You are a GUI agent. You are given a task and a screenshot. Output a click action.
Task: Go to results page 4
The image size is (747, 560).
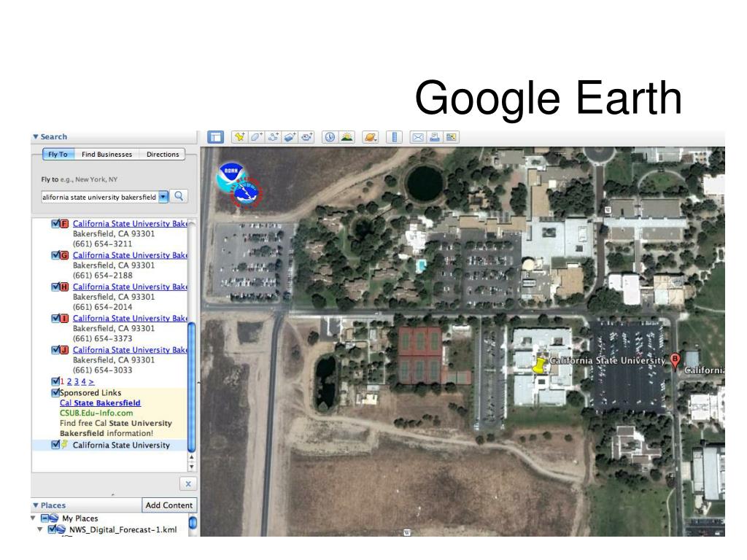(83, 382)
